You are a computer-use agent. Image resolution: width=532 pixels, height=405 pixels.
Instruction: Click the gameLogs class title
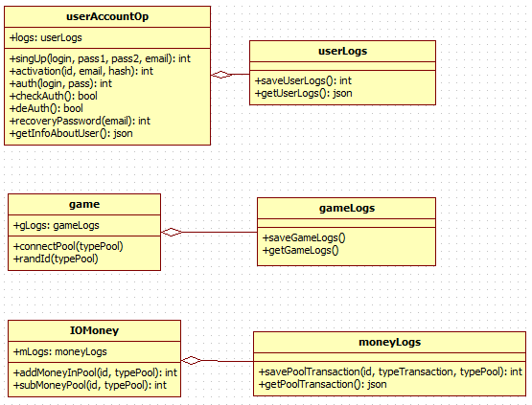347,208
